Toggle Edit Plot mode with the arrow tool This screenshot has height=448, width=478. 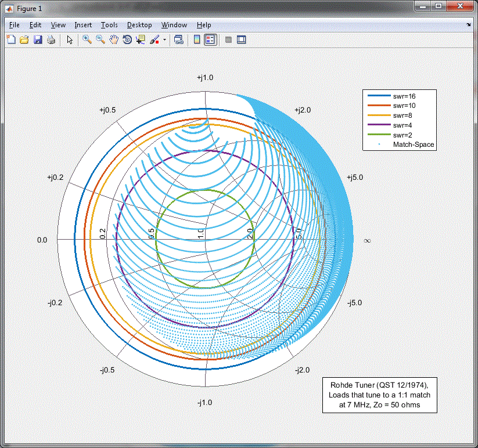pyautogui.click(x=70, y=39)
